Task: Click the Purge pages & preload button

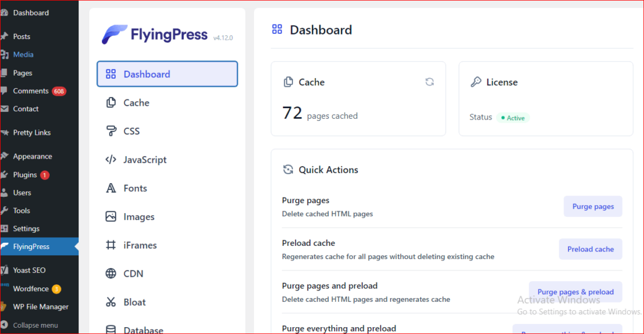Action: click(575, 292)
